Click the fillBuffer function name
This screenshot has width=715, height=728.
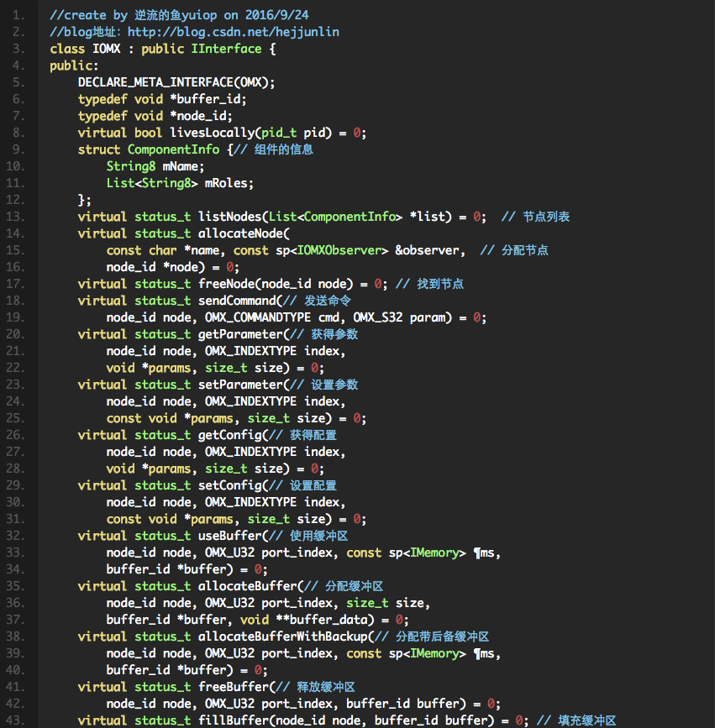(233, 720)
